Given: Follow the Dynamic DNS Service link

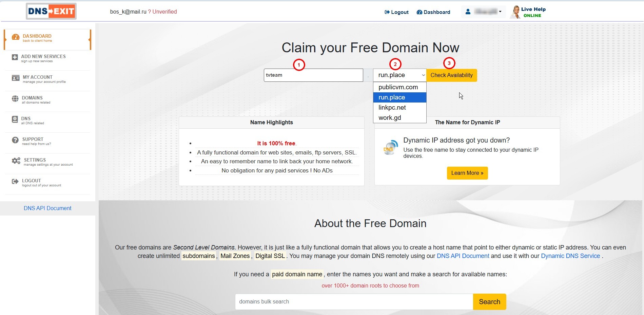Looking at the screenshot, I should [x=570, y=256].
